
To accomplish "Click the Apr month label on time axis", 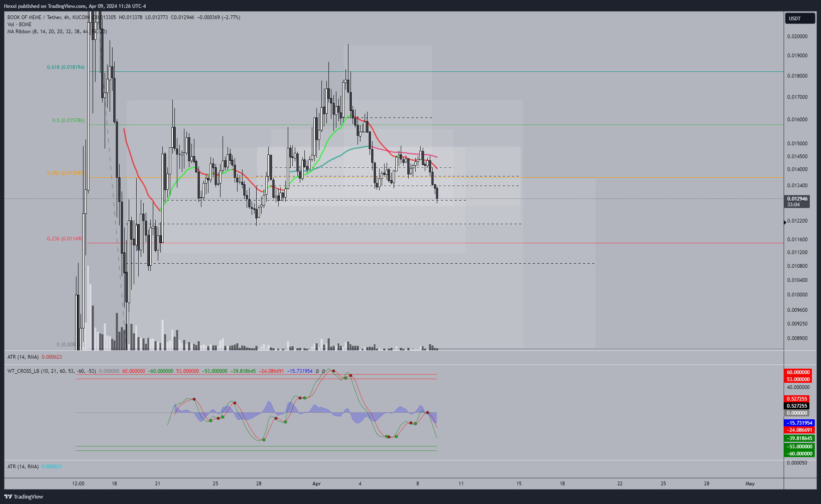I will (x=316, y=484).
